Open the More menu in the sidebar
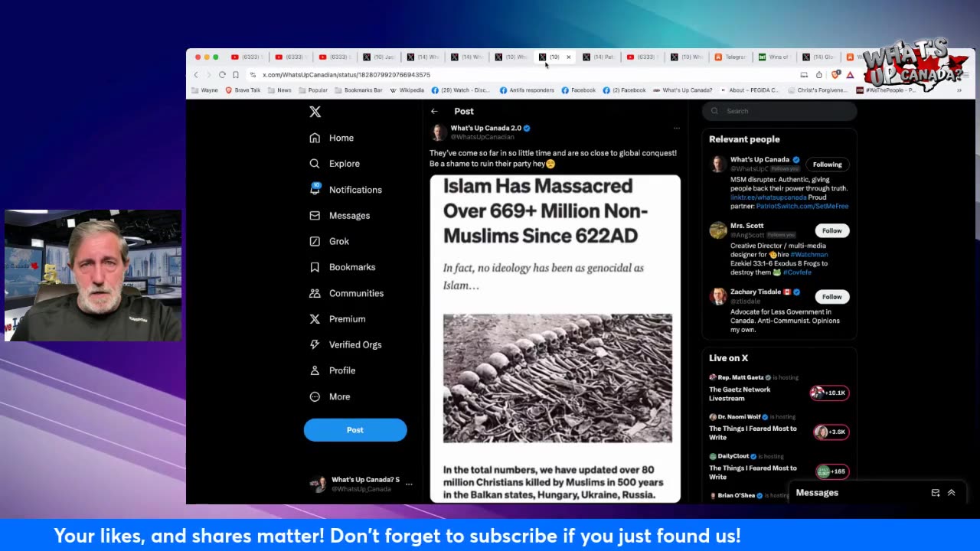 pyautogui.click(x=329, y=396)
